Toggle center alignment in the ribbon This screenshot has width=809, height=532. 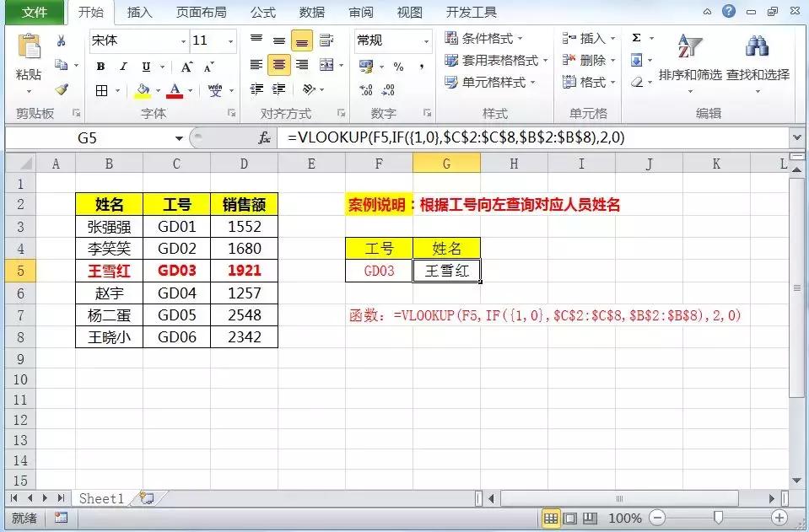[x=278, y=65]
